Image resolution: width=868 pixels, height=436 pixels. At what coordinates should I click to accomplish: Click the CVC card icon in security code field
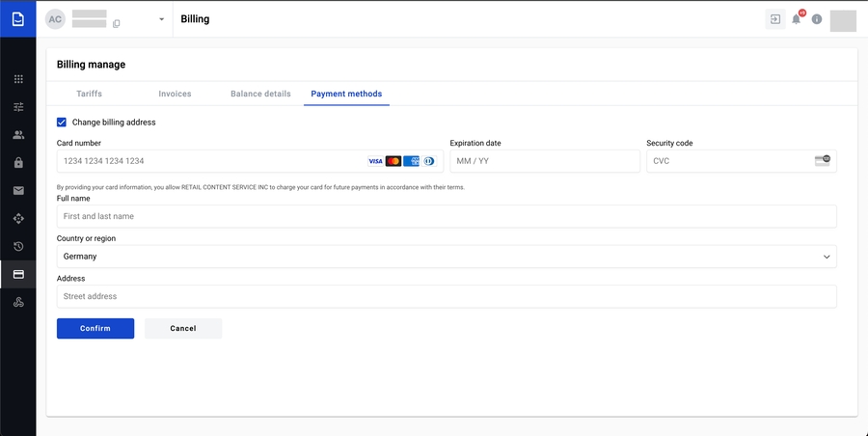[x=822, y=161]
